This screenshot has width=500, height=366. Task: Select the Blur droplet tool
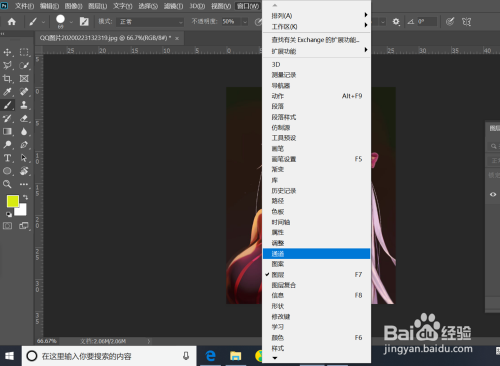24,131
